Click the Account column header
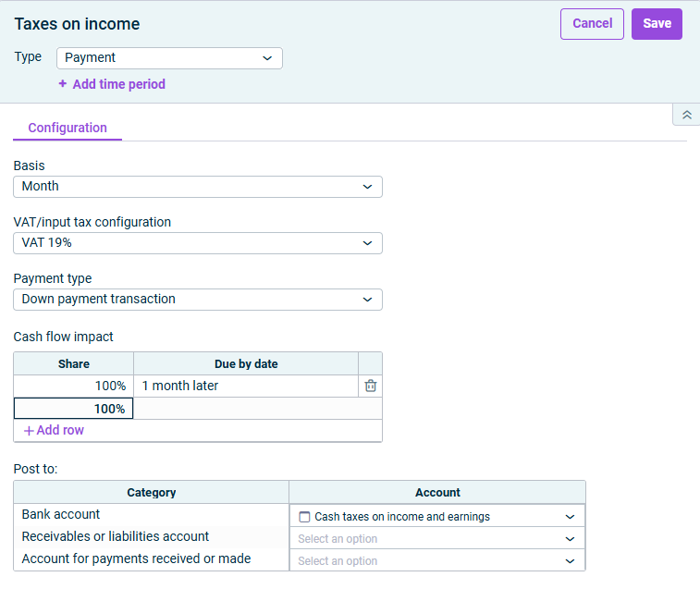The width and height of the screenshot is (700, 589). coord(437,493)
